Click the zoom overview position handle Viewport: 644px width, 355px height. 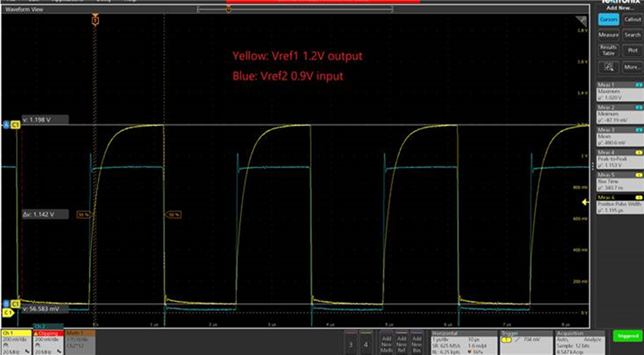click(x=229, y=9)
